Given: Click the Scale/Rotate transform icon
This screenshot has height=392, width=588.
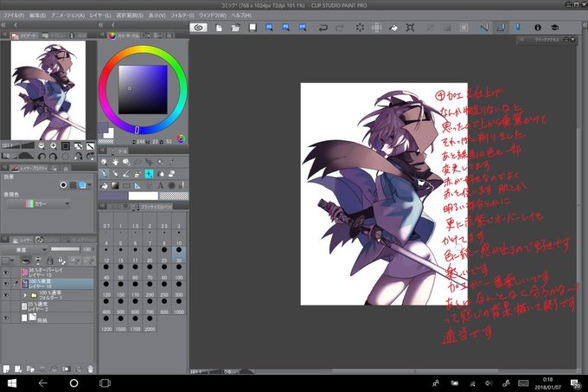Looking at the screenshot, I should [410, 28].
